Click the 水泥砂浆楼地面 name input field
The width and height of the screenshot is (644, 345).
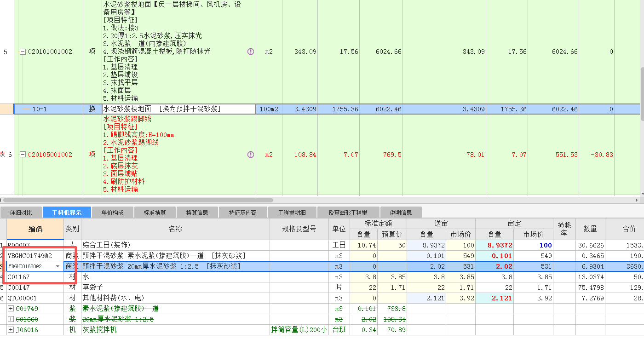coord(178,109)
